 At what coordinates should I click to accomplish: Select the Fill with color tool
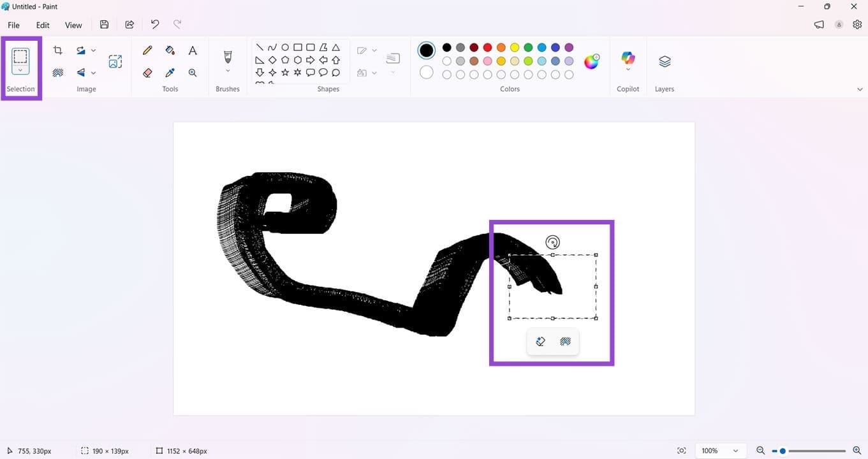pyautogui.click(x=170, y=50)
